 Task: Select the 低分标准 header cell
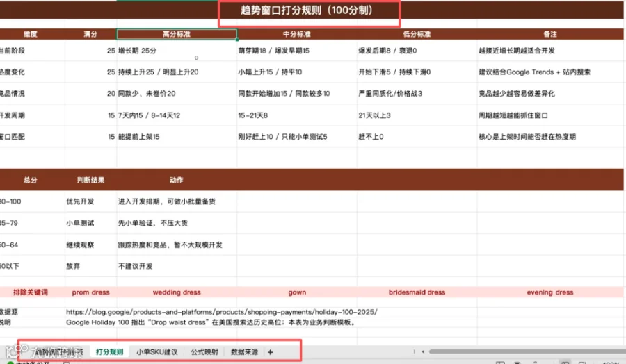417,34
